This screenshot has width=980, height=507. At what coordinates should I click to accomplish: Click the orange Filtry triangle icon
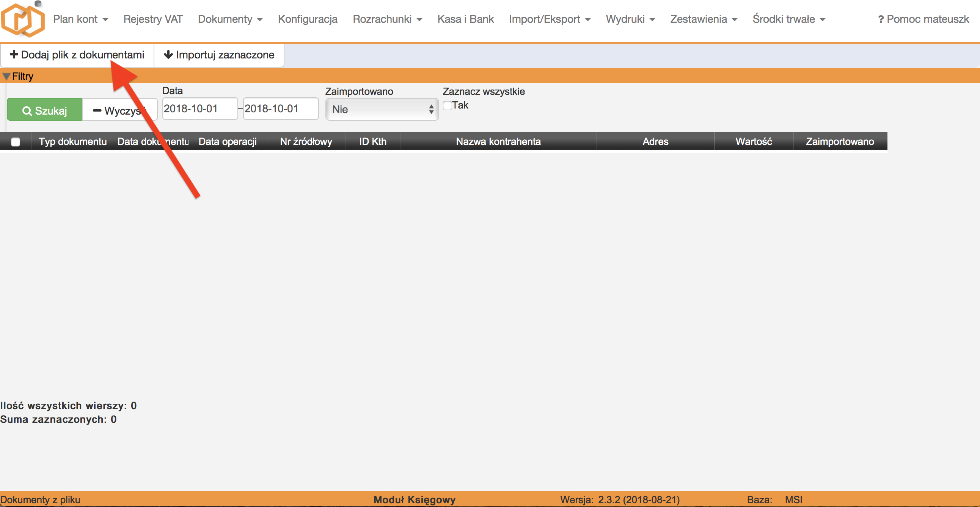point(6,76)
